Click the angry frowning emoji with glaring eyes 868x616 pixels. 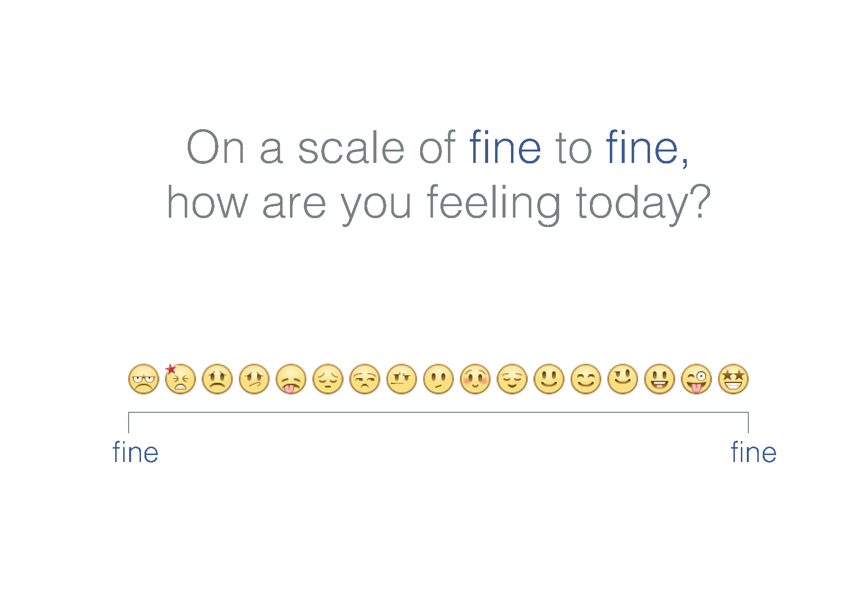(144, 380)
